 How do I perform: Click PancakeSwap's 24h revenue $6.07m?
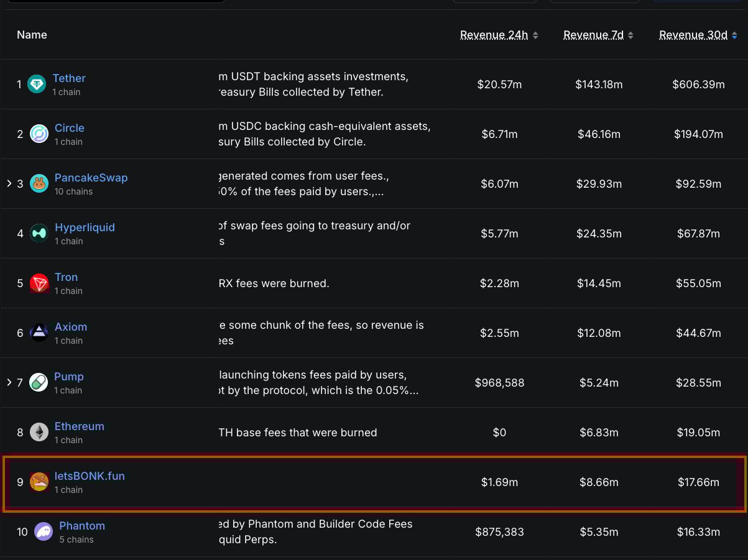pos(499,184)
